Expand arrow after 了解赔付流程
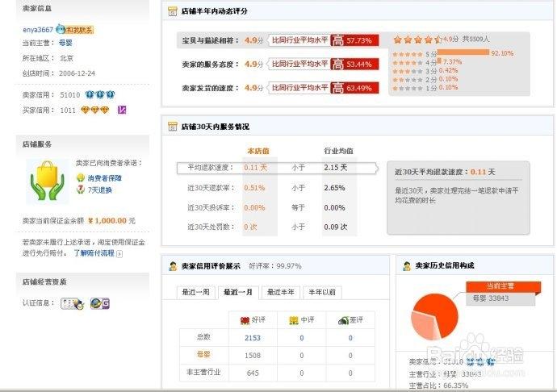 coord(119,253)
